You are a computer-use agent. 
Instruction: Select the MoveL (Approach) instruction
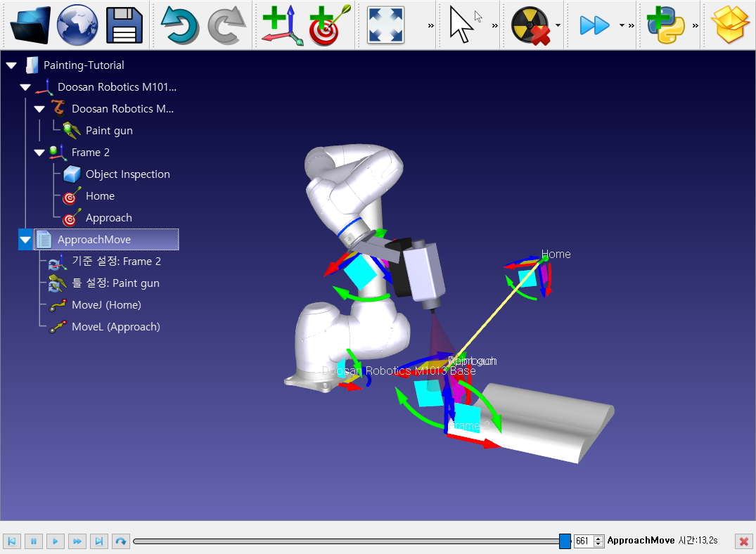point(115,327)
